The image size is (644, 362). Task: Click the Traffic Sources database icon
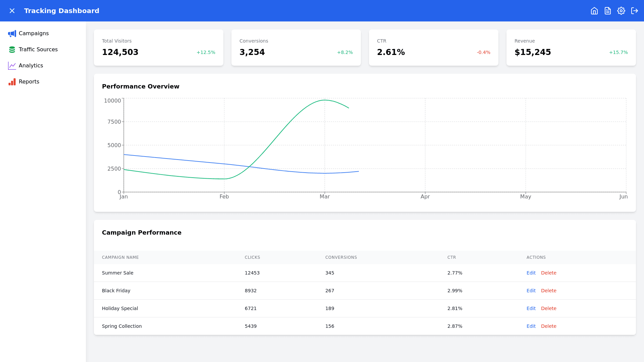(12, 50)
